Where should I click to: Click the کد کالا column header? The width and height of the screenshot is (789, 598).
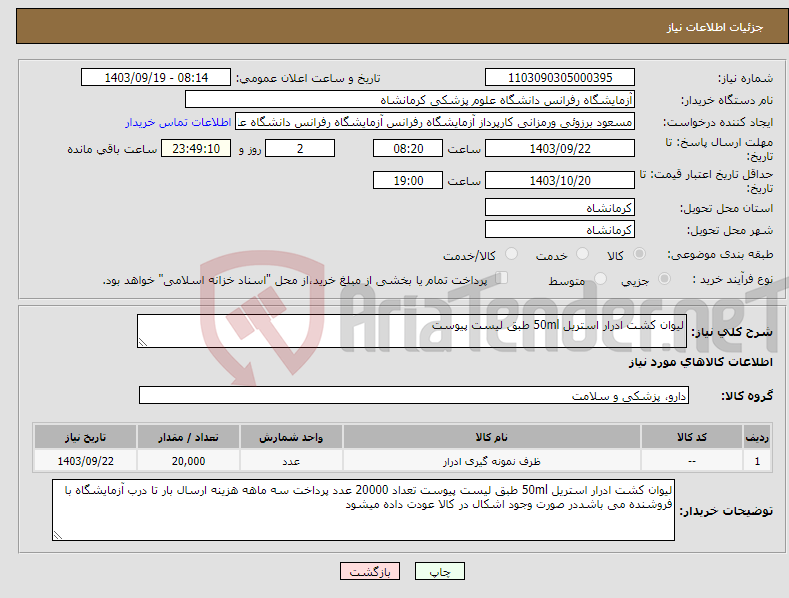692,437
